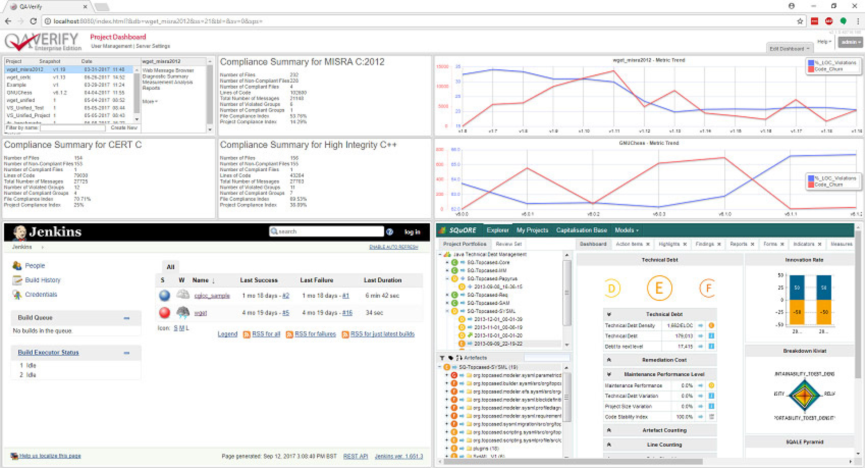Click the Jenkins People icon

pyautogui.click(x=17, y=266)
